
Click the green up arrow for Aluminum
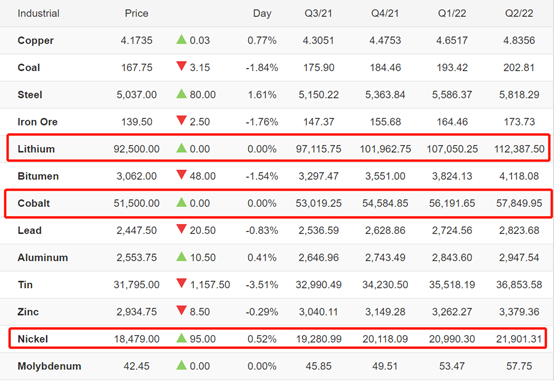[x=181, y=257]
